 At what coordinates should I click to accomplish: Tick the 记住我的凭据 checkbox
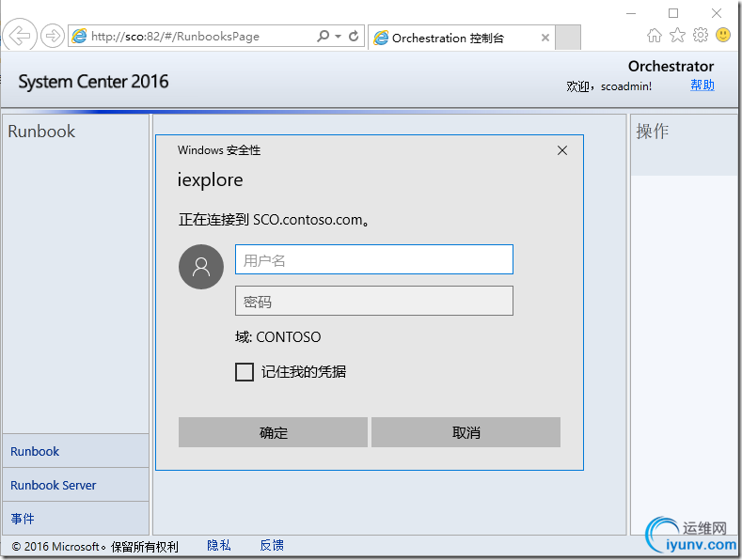245,372
